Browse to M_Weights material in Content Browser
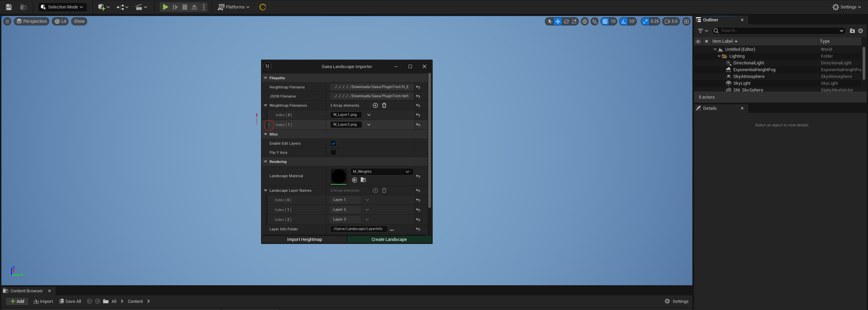This screenshot has height=310, width=868. tap(363, 180)
